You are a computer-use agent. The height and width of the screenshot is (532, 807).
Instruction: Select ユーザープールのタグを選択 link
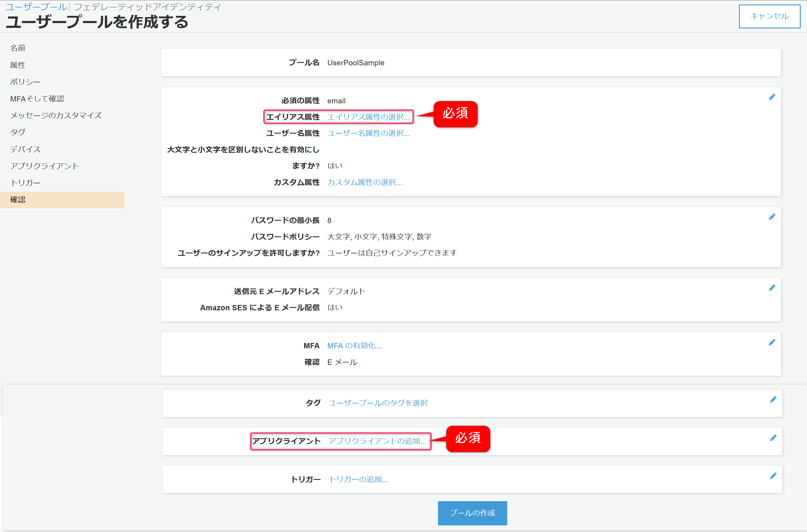coord(378,403)
